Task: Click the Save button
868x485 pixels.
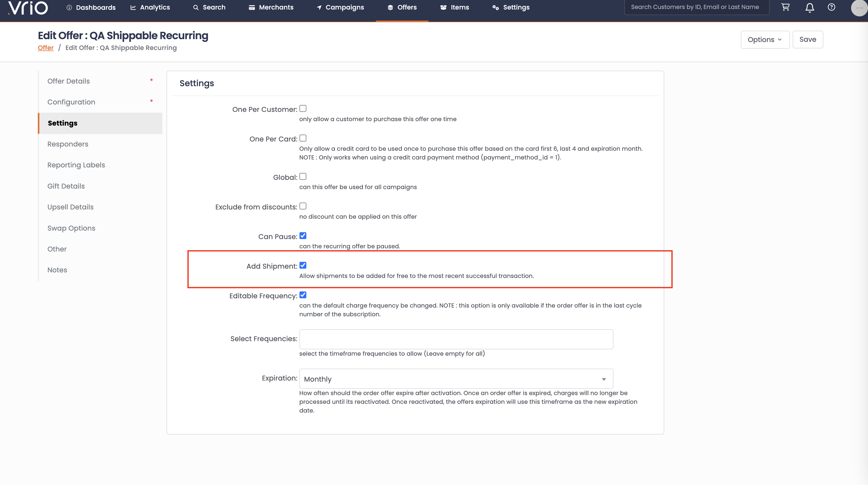Action: (807, 39)
